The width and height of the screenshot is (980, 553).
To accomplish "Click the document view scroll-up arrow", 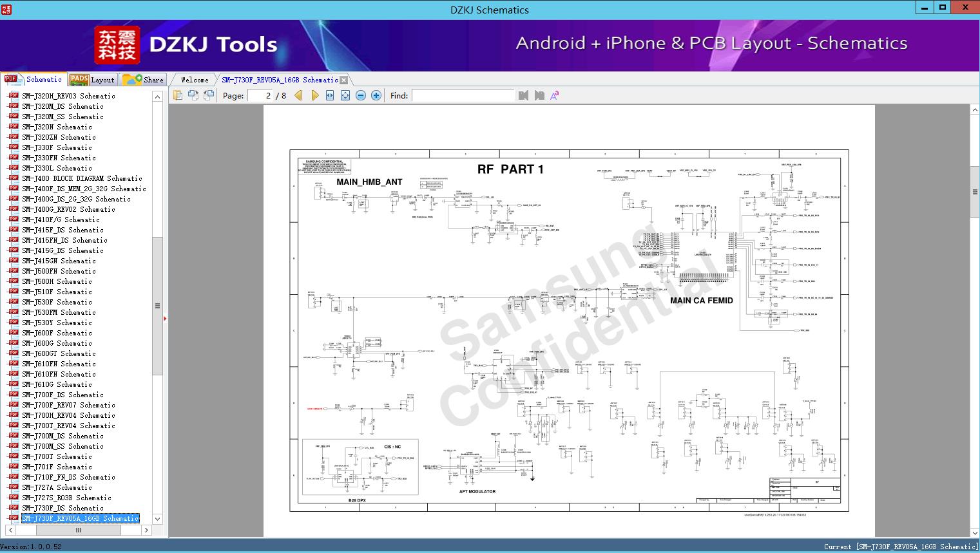I will 975,110.
